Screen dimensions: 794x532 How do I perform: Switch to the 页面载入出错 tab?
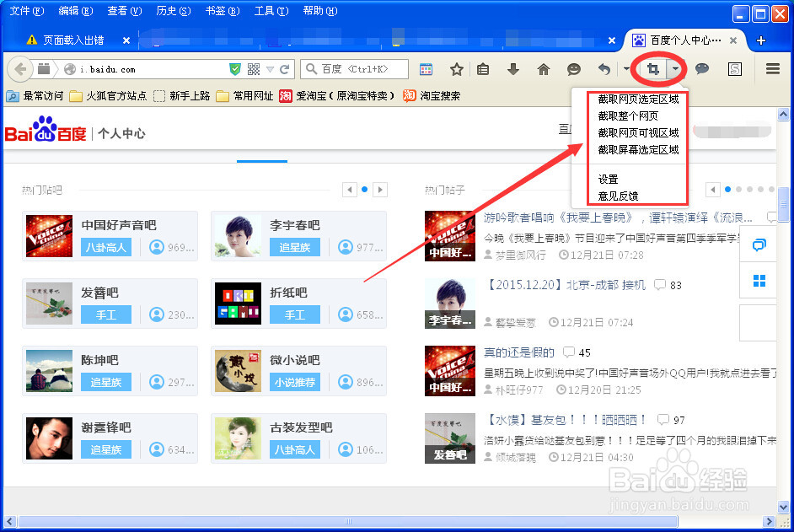73,40
